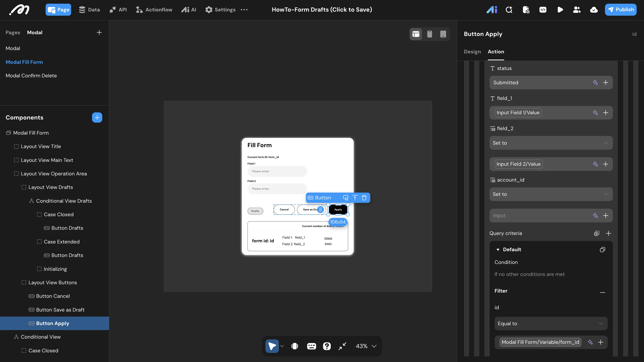Select the hand pan tool

click(295, 346)
